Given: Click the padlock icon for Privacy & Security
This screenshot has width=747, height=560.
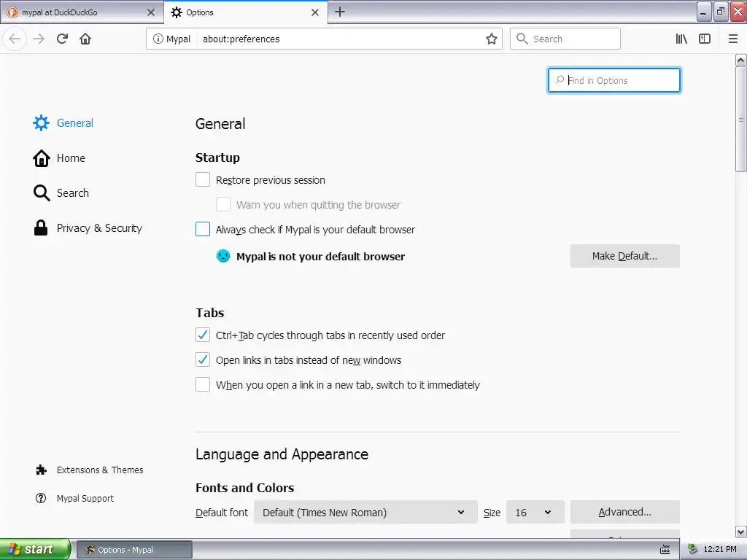Looking at the screenshot, I should coord(41,227).
